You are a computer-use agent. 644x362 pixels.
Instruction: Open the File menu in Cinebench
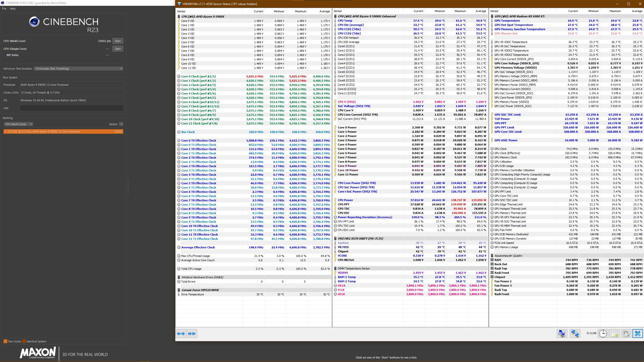[4, 9]
